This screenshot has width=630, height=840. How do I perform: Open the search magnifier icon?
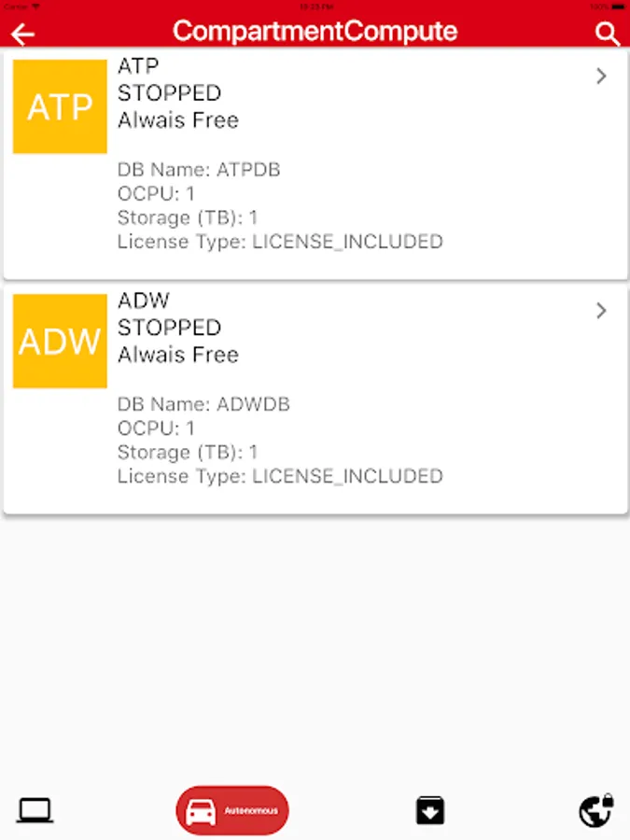(607, 34)
